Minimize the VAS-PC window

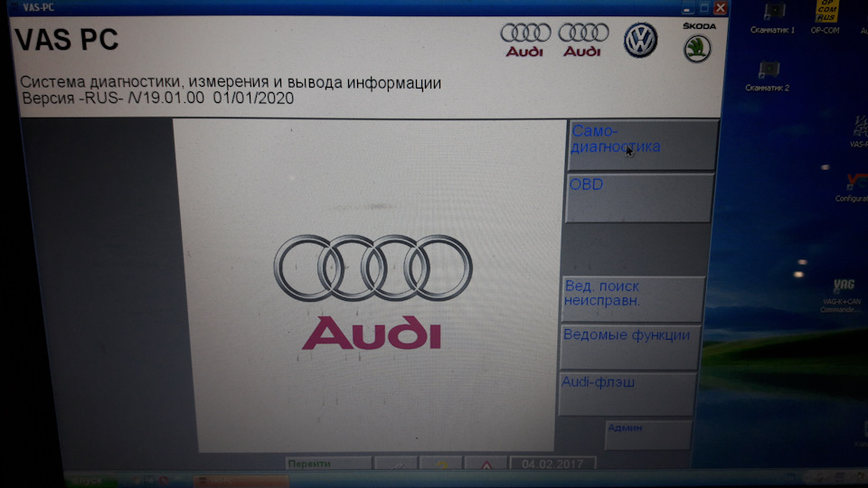tap(687, 8)
